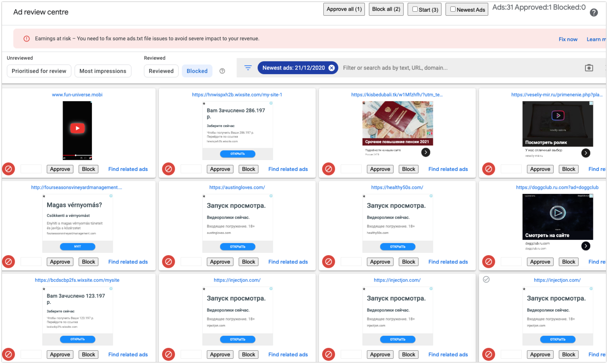Click arrow button on pension 2021 ad
Image resolution: width=608 pixels, height=364 pixels.
[426, 152]
